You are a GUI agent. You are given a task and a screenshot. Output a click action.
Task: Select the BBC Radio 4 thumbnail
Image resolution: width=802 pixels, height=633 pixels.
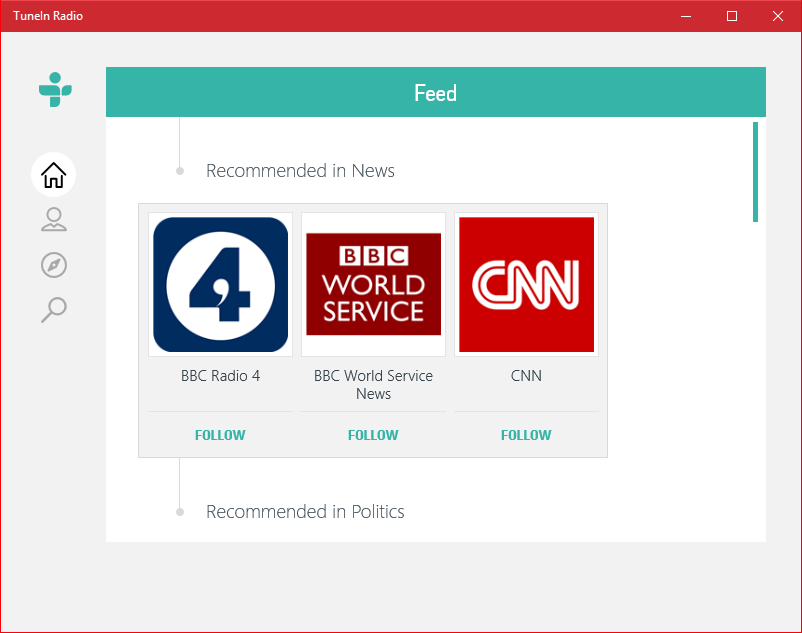click(x=220, y=285)
